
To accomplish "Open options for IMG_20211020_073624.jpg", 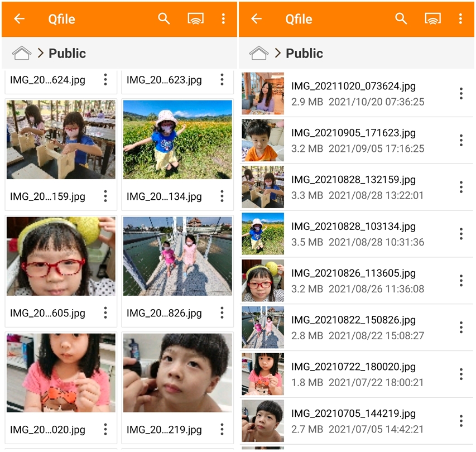I will [461, 94].
